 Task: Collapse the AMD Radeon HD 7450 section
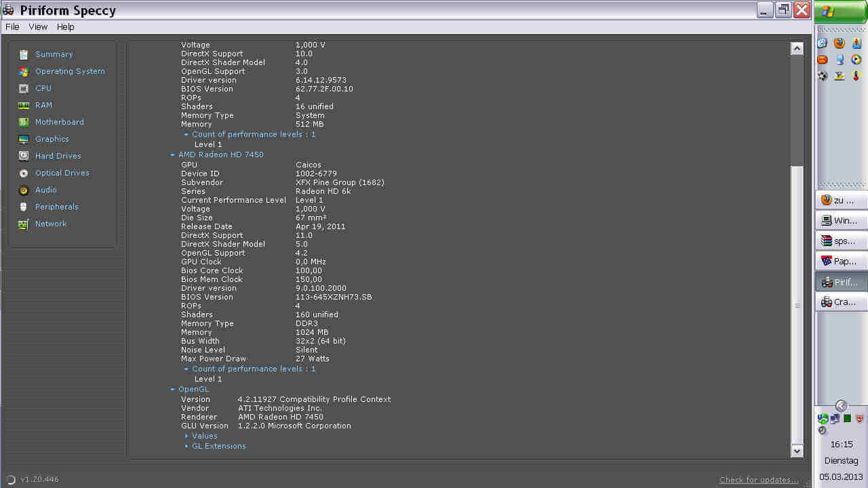[173, 155]
